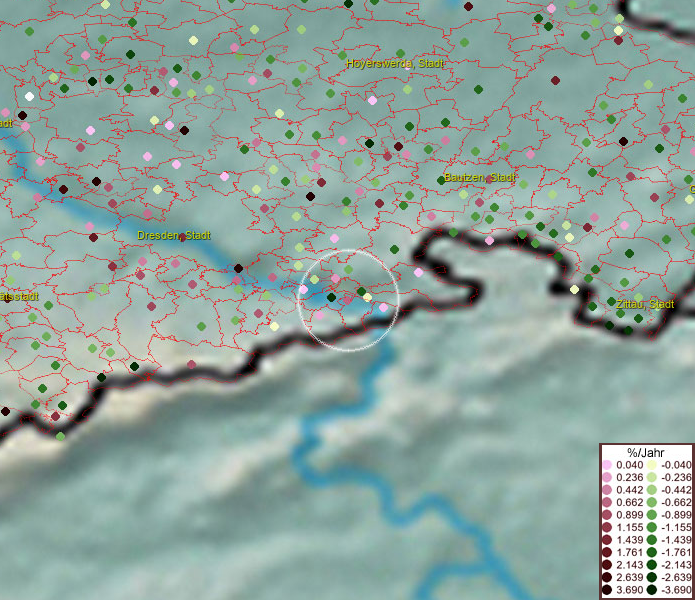Click the -0.899 green legend dot
Image resolution: width=695 pixels, height=600 pixels.
650,514
